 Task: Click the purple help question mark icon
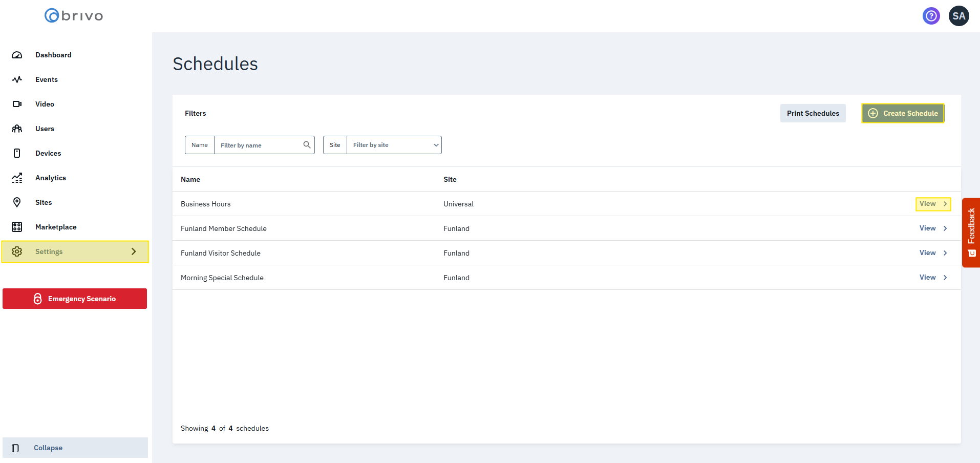pyautogui.click(x=931, y=16)
